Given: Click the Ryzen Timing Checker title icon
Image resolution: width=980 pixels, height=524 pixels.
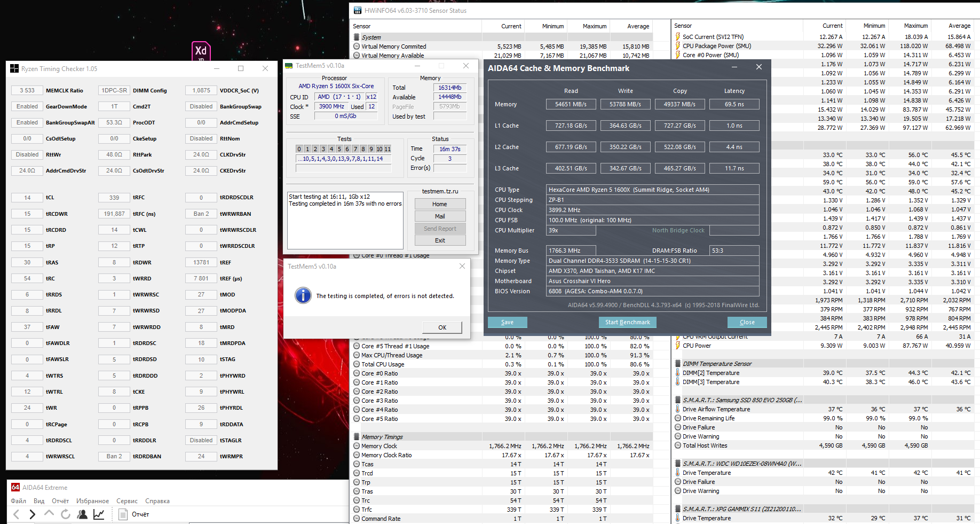Looking at the screenshot, I should [14, 69].
